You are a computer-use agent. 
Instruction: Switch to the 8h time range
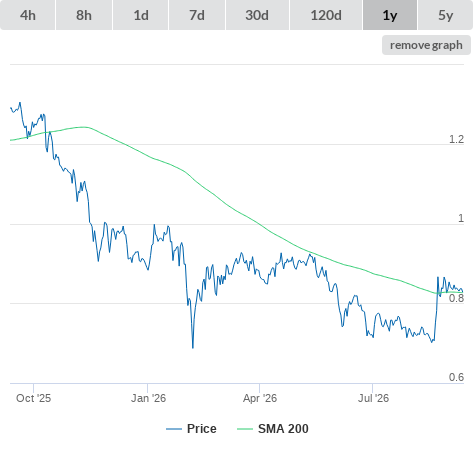pos(84,15)
